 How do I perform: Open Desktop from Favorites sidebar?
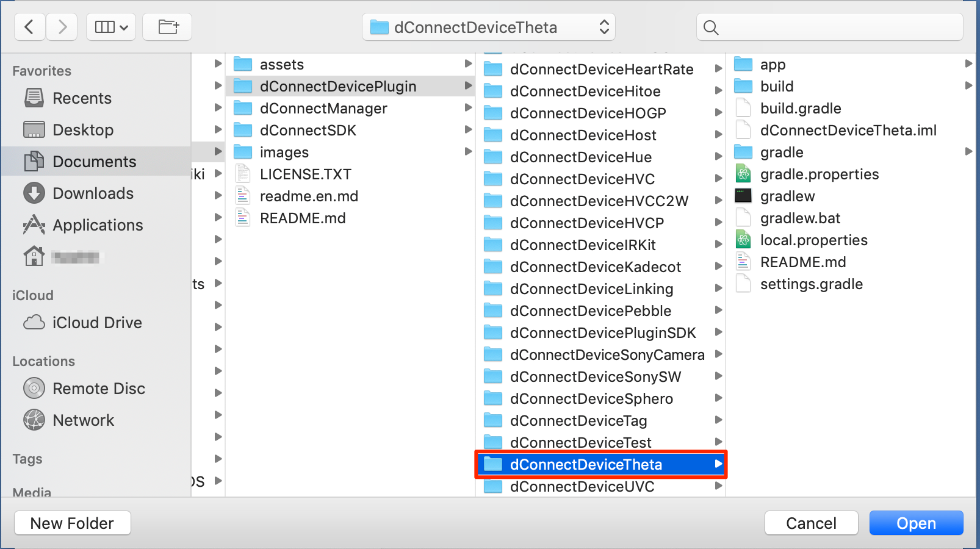coord(83,130)
